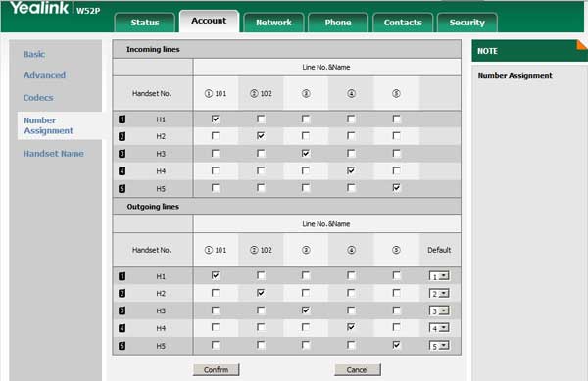Open the Default line dropdown for H4
Image resolution: width=588 pixels, height=381 pixels.
[439, 328]
